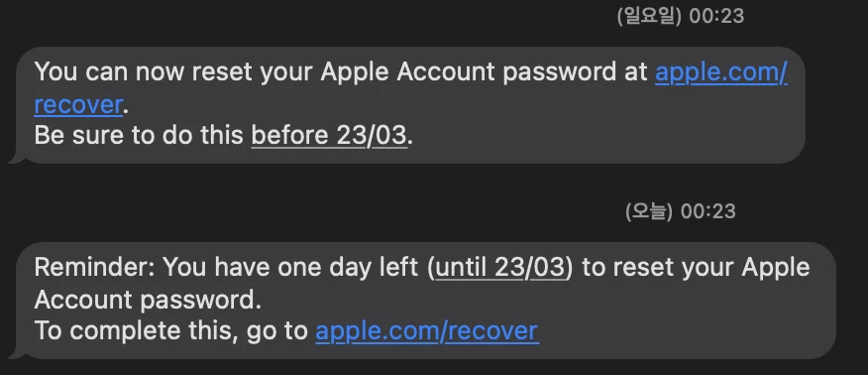The height and width of the screenshot is (375, 868).
Task: Click the tail of the Reminder message bubble
Action: click(17, 354)
